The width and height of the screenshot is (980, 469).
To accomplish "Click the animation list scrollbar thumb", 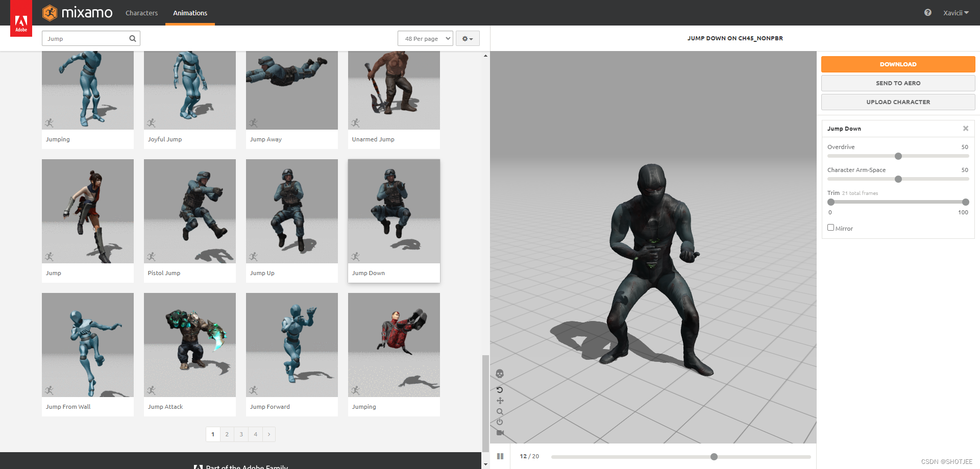I will (x=485, y=403).
